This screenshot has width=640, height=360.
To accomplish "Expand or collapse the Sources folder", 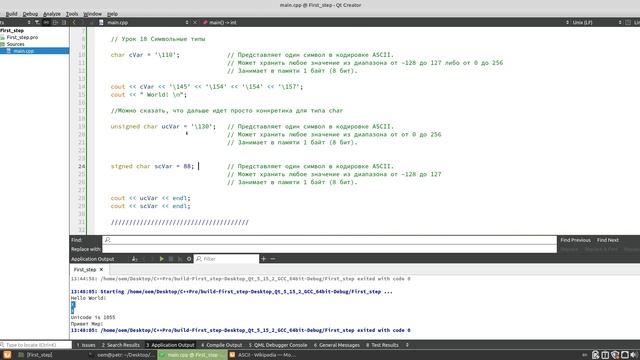I will [x=15, y=44].
